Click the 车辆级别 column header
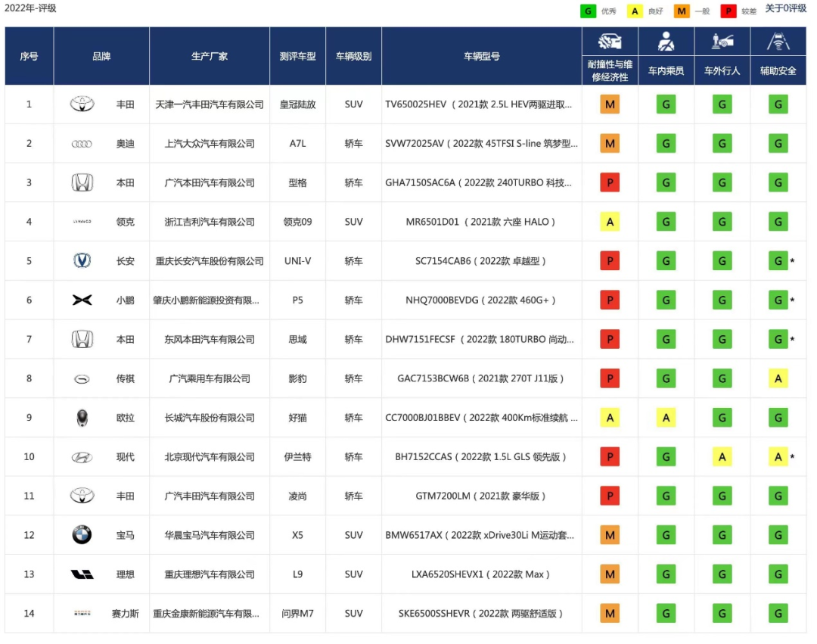Image resolution: width=817 pixels, height=644 pixels. click(x=353, y=56)
